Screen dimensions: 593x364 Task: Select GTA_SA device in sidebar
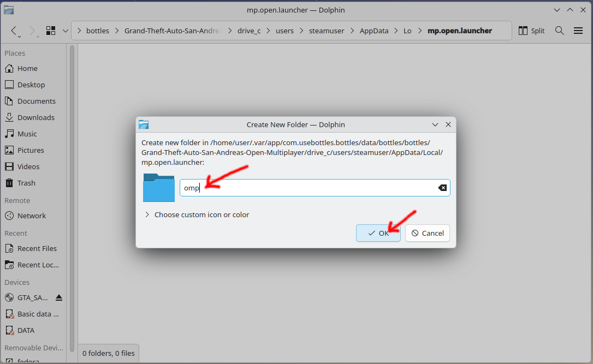coord(26,297)
